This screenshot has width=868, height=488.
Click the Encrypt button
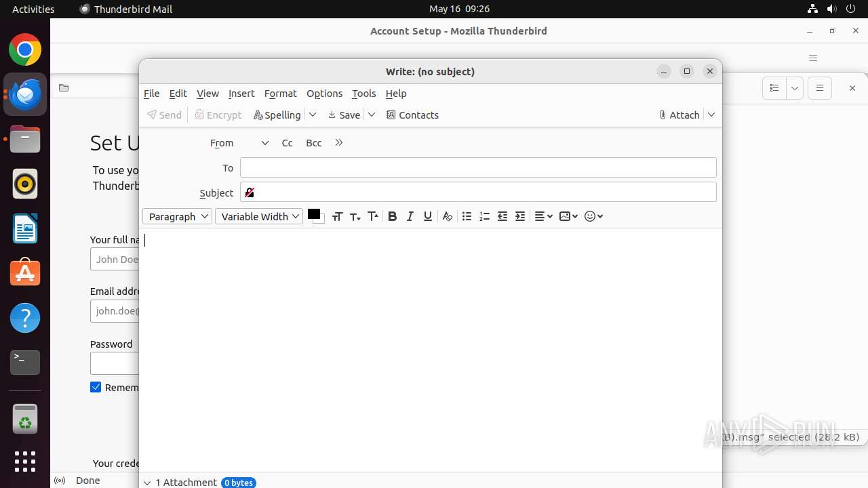[x=218, y=115]
